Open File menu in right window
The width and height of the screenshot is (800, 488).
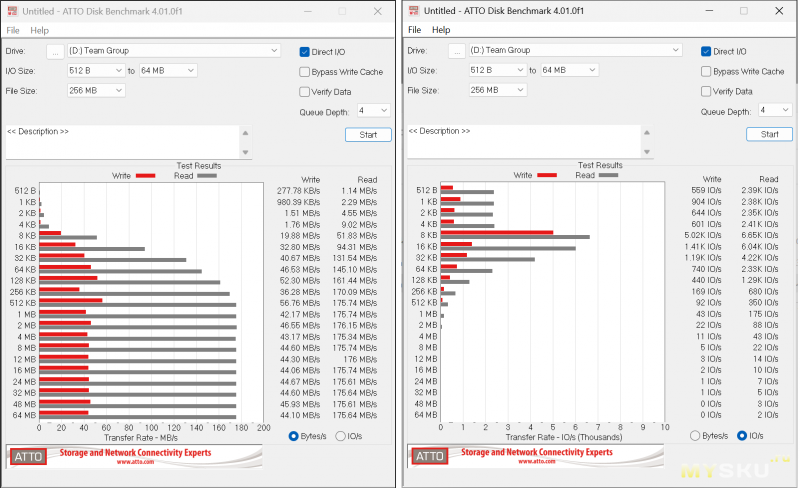[x=414, y=30]
